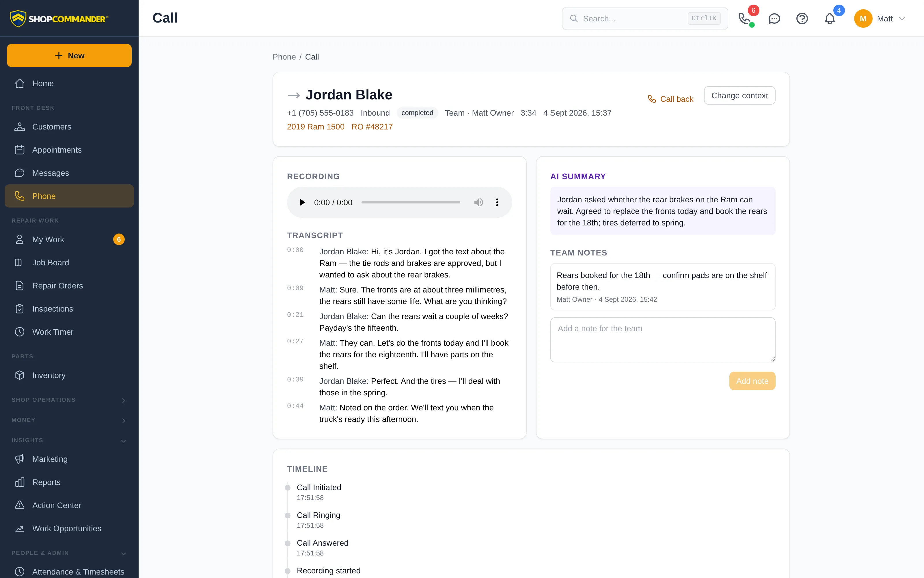
Task: Open the chat messages icon in header
Action: pos(774,18)
